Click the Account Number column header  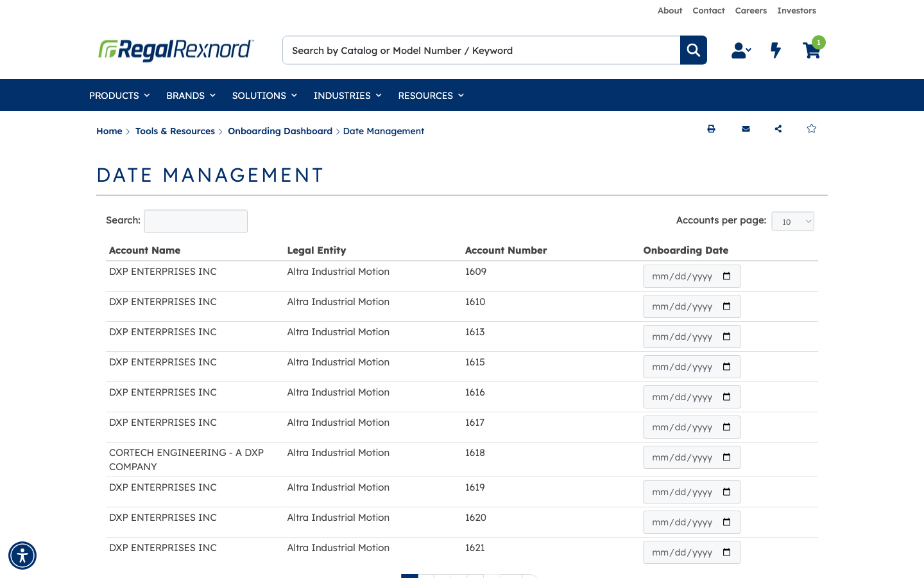click(x=506, y=250)
